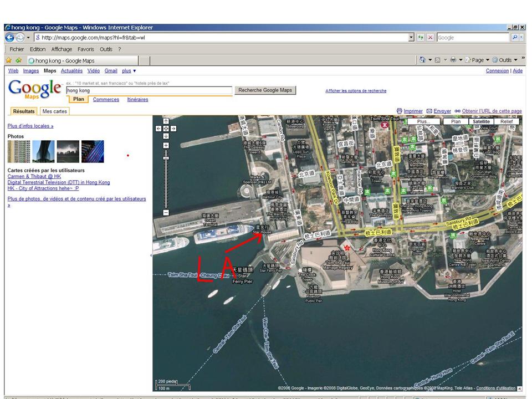The image size is (532, 399).
Task: Click the center return-to-last-result map button
Action: [166, 129]
